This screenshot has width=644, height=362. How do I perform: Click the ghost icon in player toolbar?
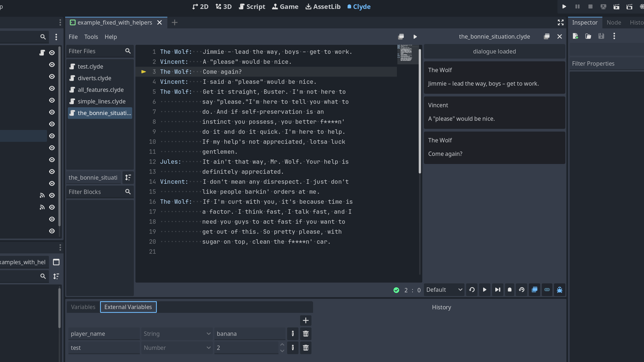point(510,290)
